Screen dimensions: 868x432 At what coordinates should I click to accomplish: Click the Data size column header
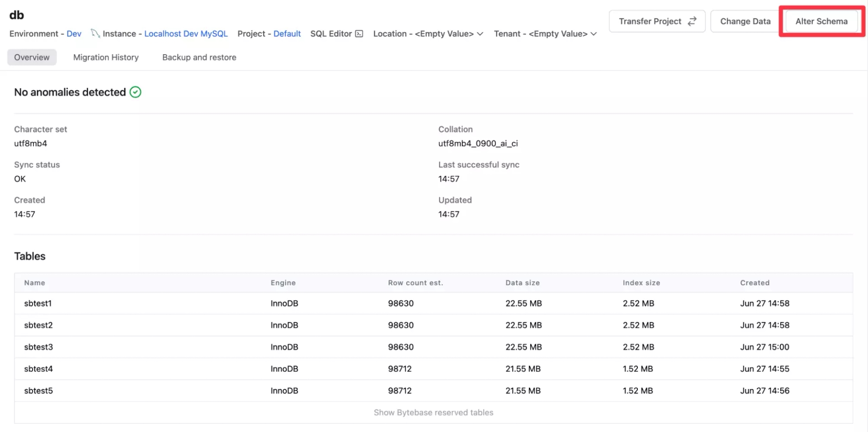(x=523, y=283)
